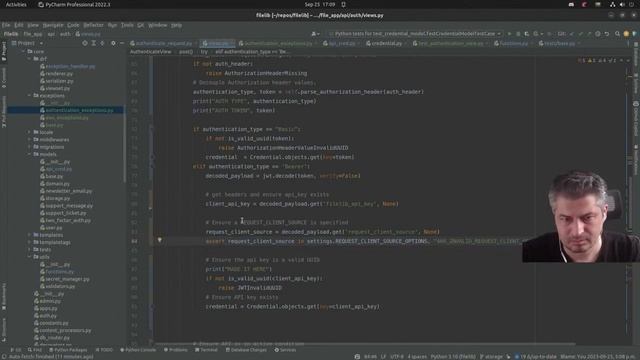Open the Python Packages tool window
640x360 pixels.
point(68,350)
